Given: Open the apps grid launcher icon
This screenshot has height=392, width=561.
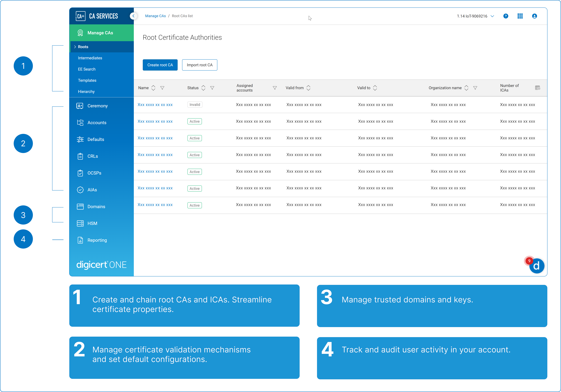Looking at the screenshot, I should 520,16.
